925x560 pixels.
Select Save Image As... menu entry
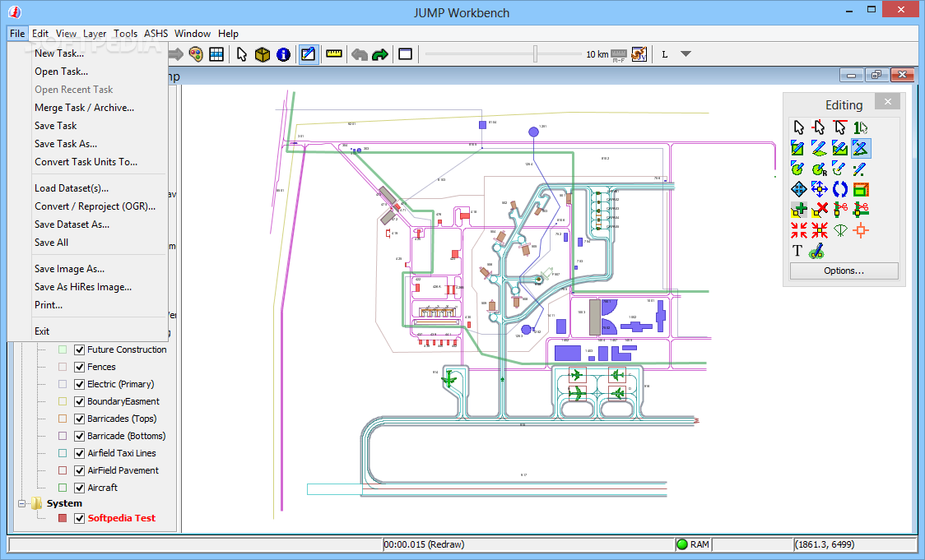tap(69, 269)
